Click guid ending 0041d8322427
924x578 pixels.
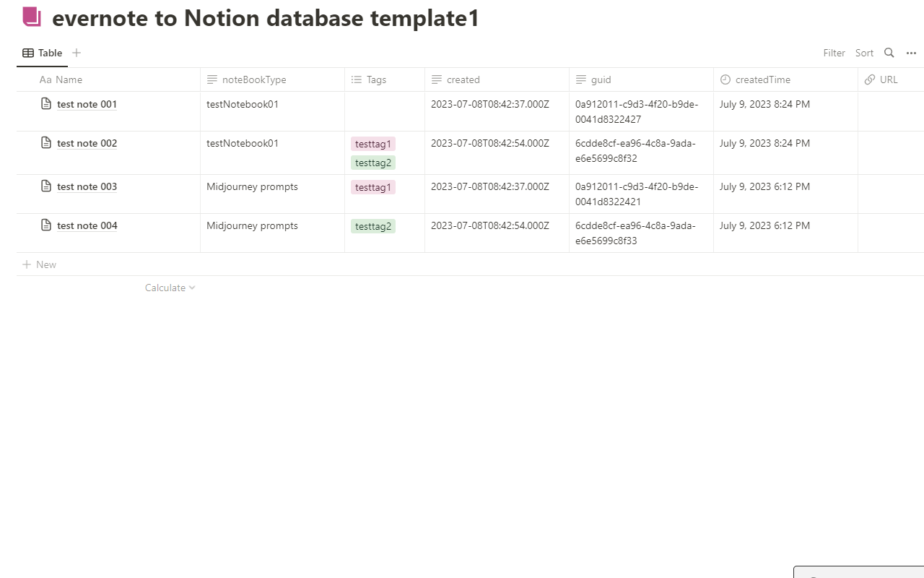[637, 111]
